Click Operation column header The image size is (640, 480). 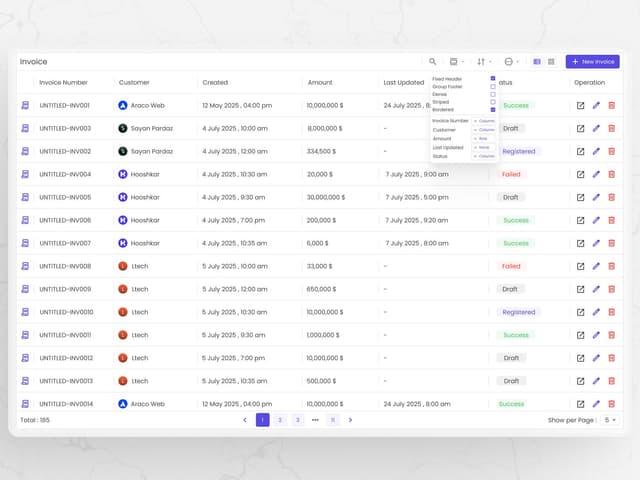point(589,82)
